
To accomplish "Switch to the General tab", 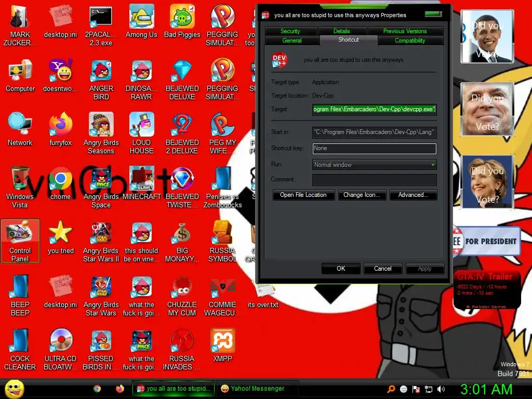I will point(292,41).
